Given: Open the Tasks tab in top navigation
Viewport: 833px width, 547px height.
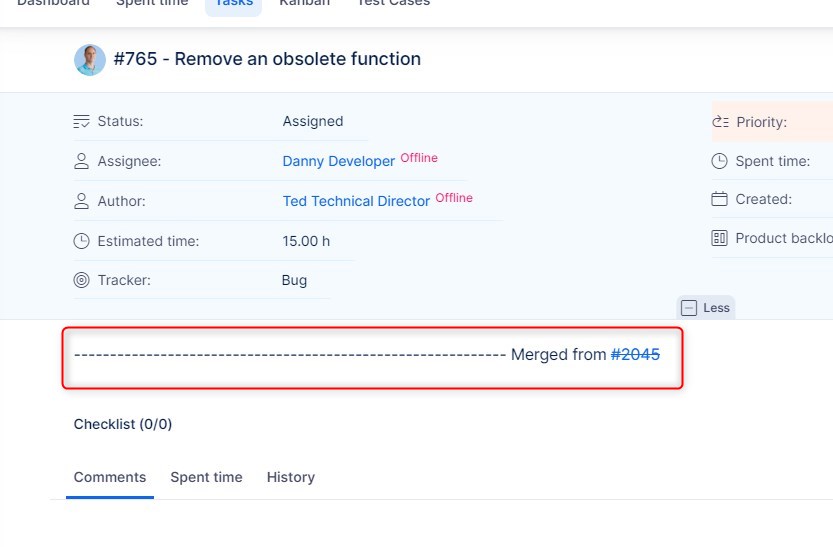Looking at the screenshot, I should (233, 4).
